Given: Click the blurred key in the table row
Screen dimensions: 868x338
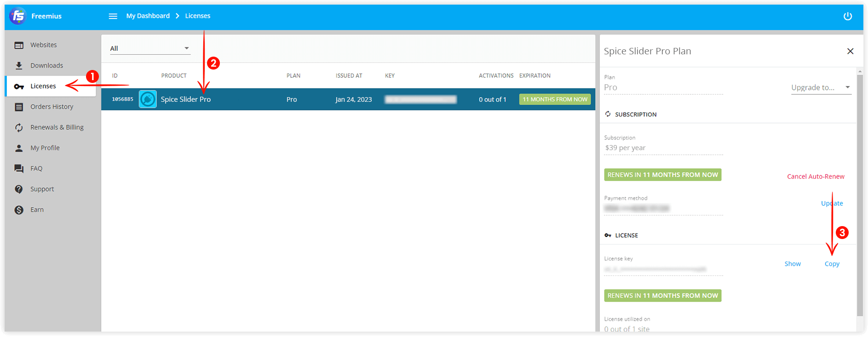Looking at the screenshot, I should pos(421,99).
